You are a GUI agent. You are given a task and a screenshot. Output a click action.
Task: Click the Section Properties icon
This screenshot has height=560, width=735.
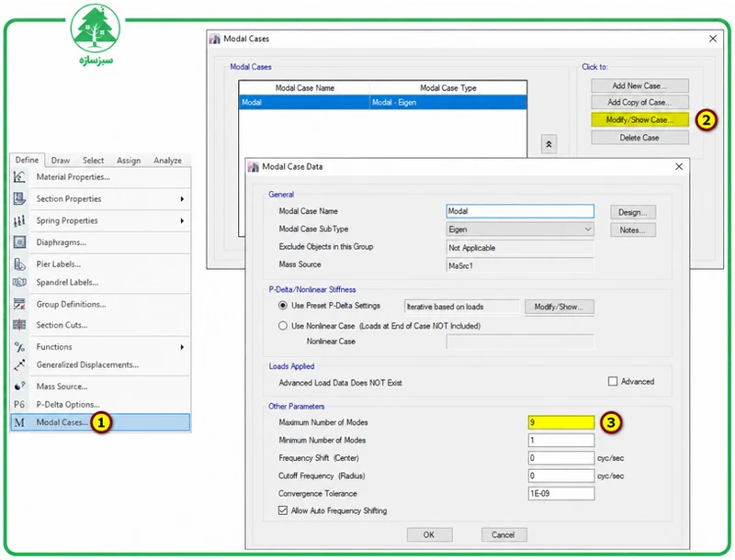(x=19, y=199)
